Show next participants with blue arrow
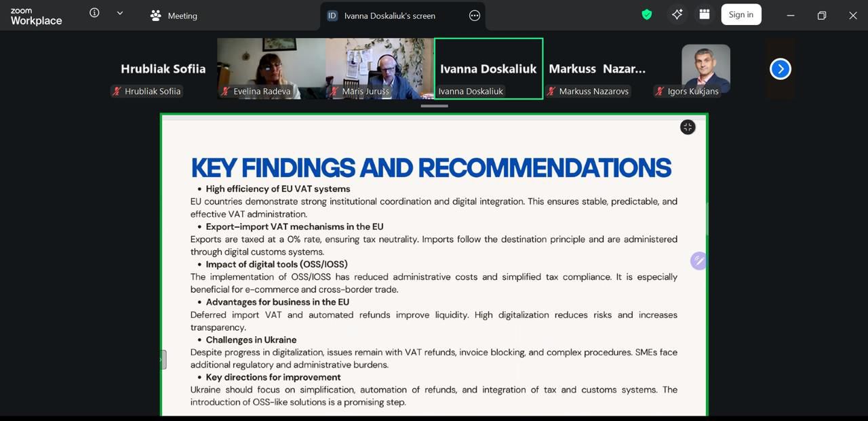Viewport: 868px width, 421px height. click(781, 68)
